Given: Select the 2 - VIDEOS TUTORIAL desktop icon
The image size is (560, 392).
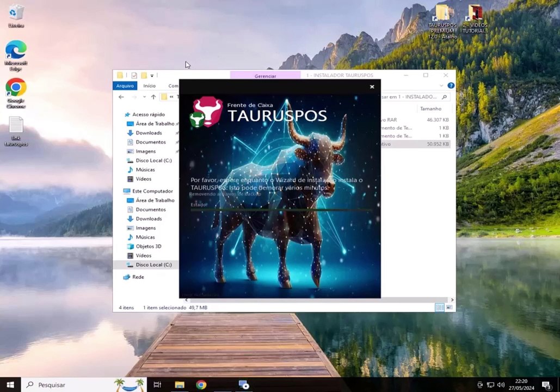Looking at the screenshot, I should point(475,19).
